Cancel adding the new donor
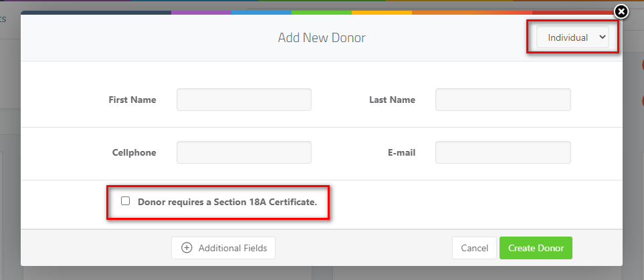644x280 pixels. click(474, 248)
